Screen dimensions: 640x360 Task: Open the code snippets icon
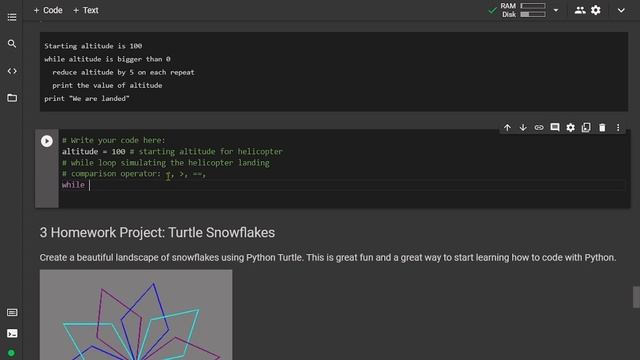coord(12,71)
